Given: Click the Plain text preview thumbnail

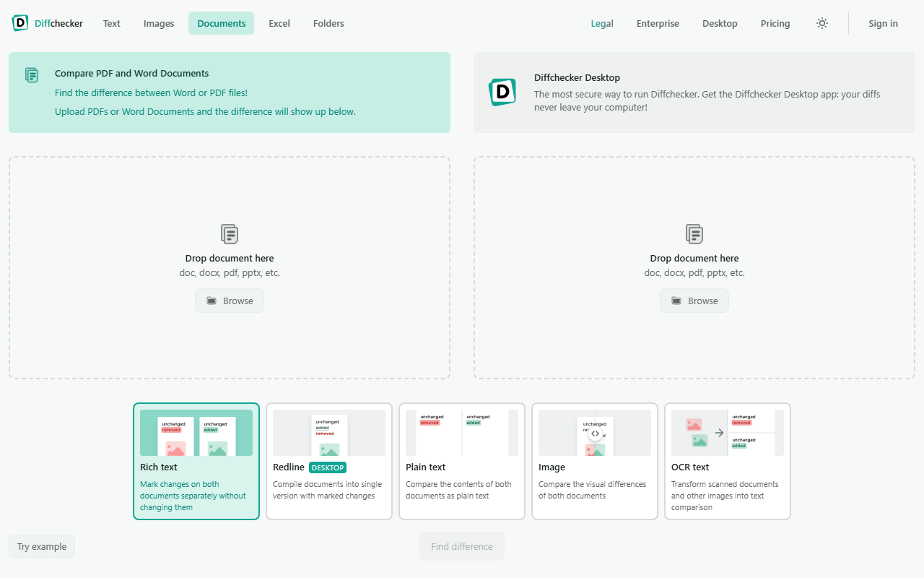Looking at the screenshot, I should click(462, 433).
